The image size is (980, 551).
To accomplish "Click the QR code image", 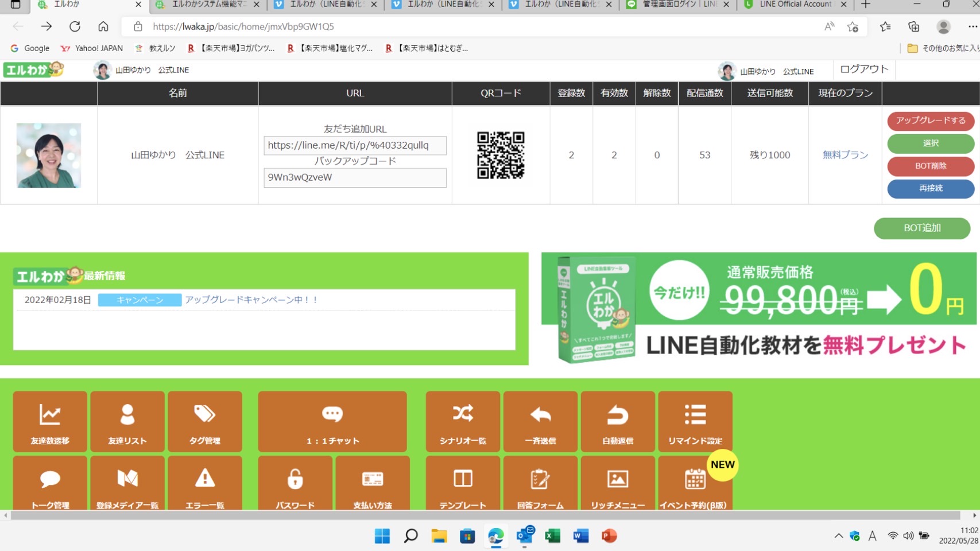I will coord(501,155).
